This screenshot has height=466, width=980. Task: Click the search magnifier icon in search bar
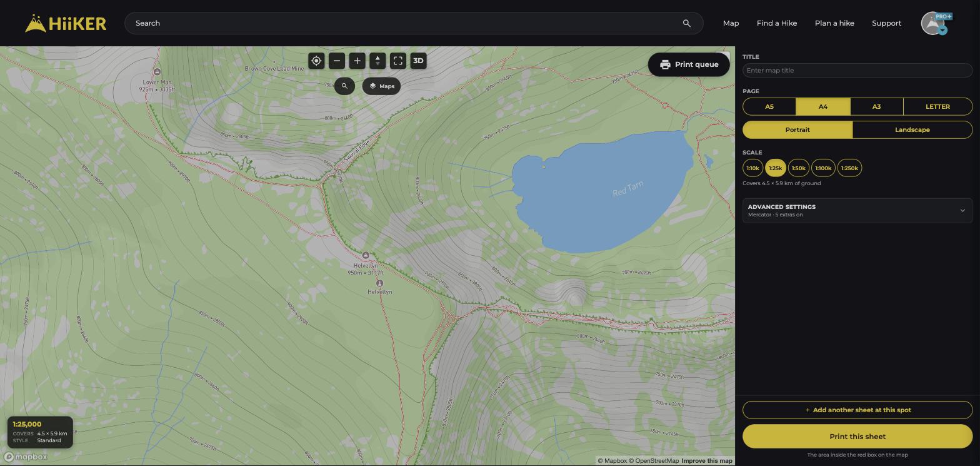point(686,23)
